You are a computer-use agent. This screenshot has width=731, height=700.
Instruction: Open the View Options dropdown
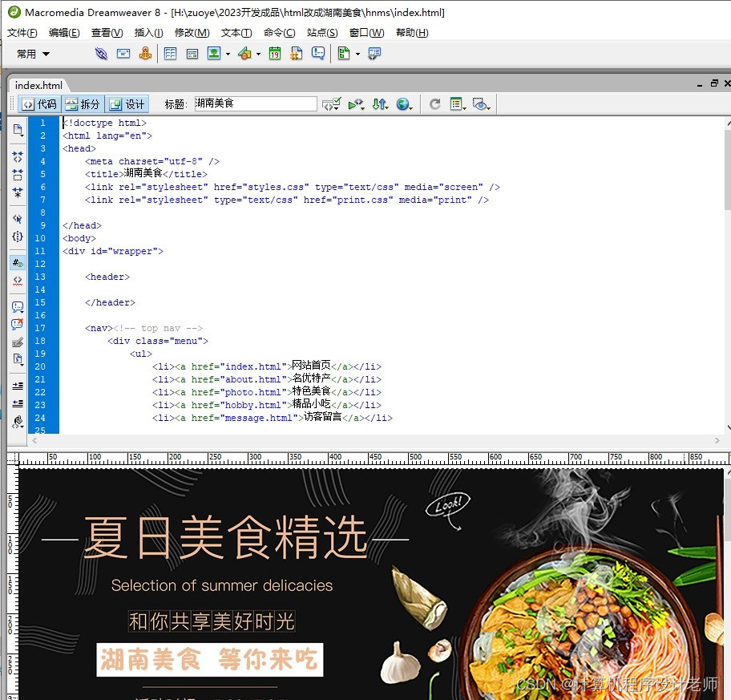click(x=458, y=104)
